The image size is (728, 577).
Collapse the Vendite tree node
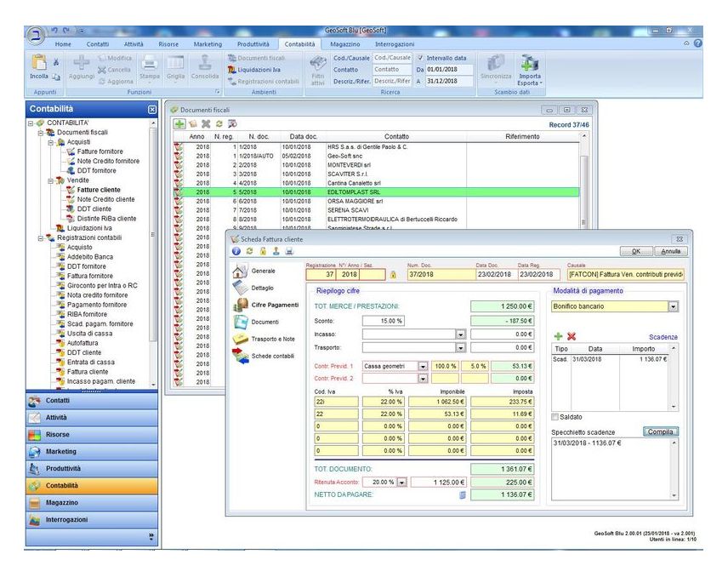pos(51,180)
